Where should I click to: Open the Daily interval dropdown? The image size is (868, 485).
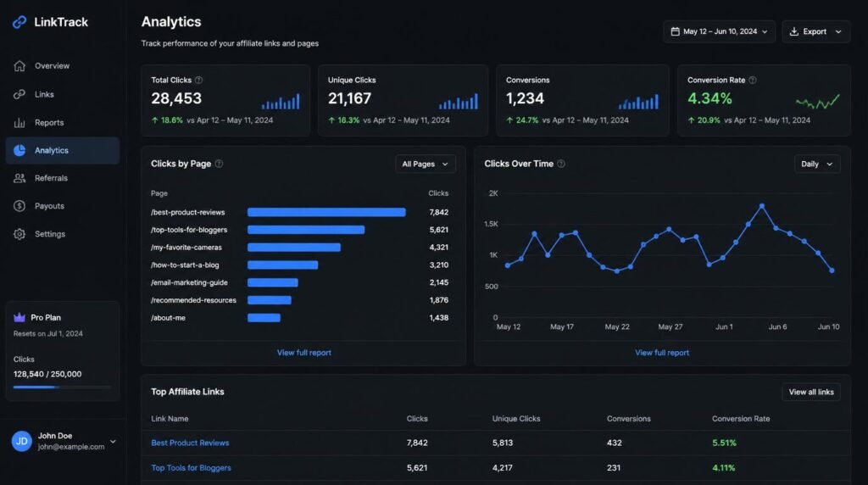(817, 164)
